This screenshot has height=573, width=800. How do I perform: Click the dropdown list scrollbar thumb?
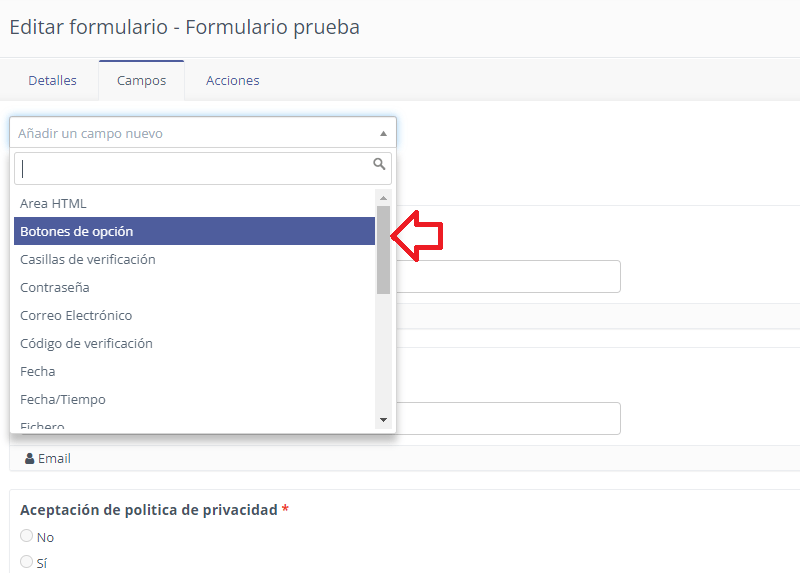tap(383, 250)
